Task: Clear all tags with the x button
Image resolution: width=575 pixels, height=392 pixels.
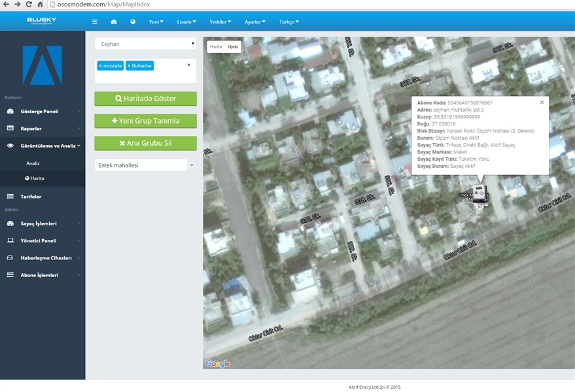Action: [x=189, y=65]
